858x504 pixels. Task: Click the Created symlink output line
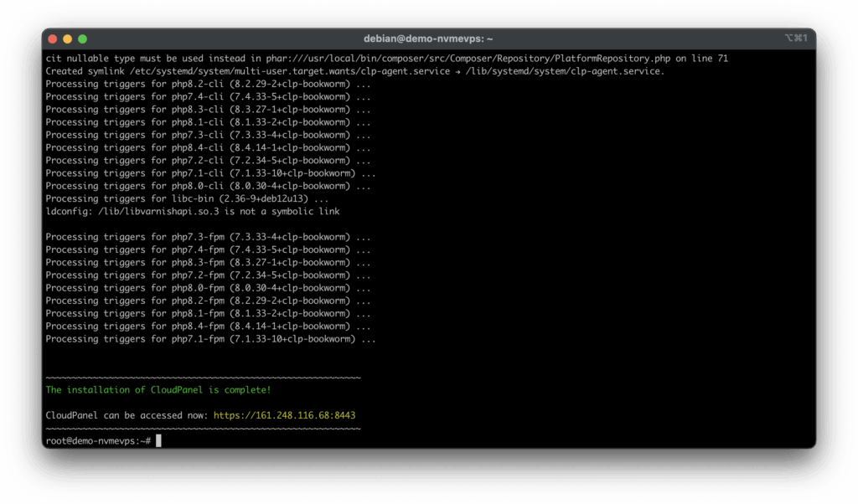coord(209,71)
